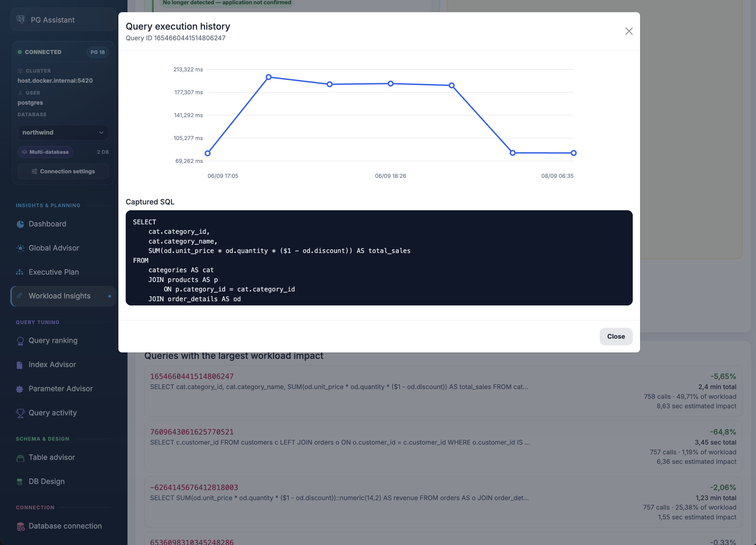Click the Captured SQL heading
The height and width of the screenshot is (545, 756).
[x=150, y=202]
